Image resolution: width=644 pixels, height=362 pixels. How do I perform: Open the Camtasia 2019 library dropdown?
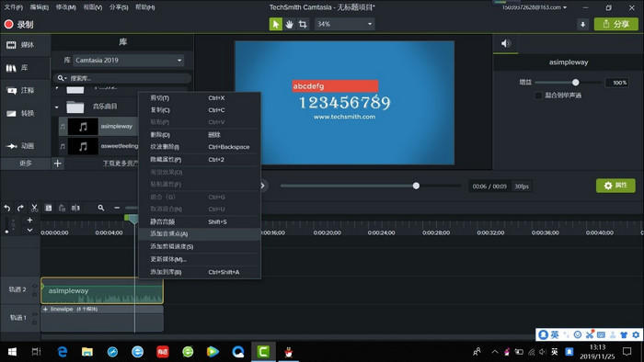(x=129, y=61)
